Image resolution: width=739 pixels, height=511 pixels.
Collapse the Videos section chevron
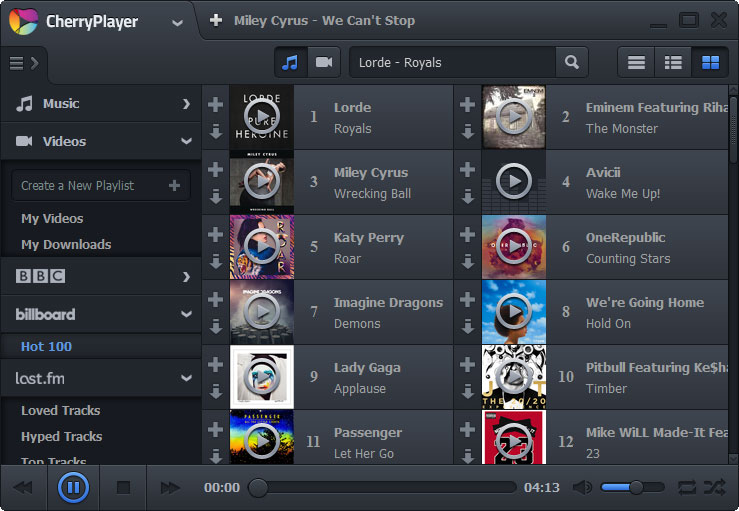(x=186, y=141)
